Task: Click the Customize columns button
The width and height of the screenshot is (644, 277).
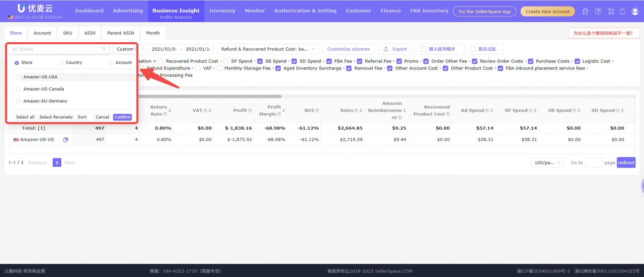Action: pyautogui.click(x=349, y=49)
